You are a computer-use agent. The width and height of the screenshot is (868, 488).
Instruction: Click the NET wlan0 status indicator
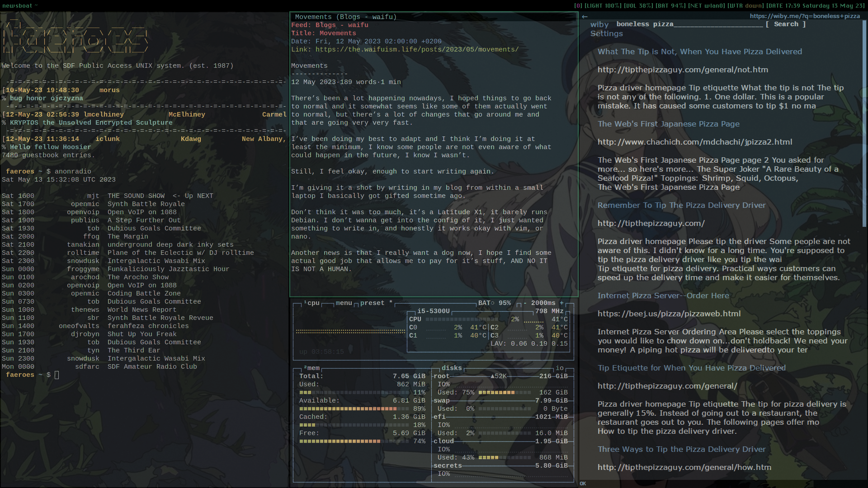(706, 6)
